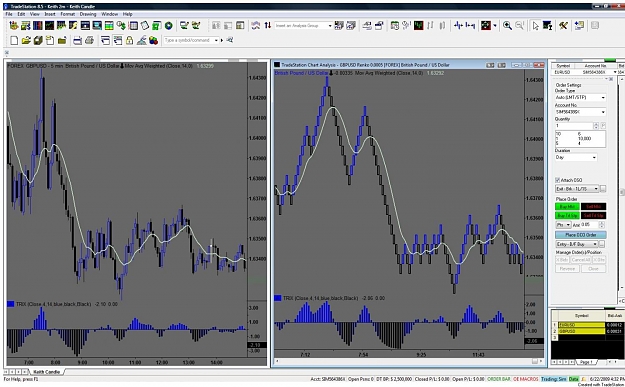Click the red Sell Mkt button
The height and width of the screenshot is (387, 625).
pos(594,206)
